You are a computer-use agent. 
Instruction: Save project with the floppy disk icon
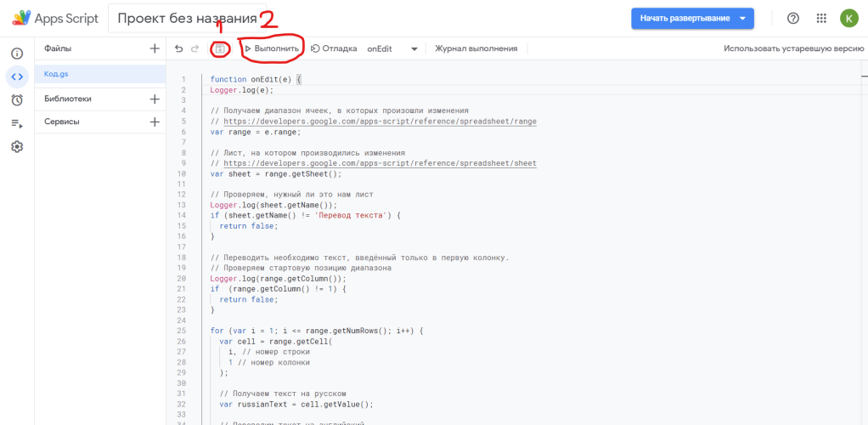point(219,49)
